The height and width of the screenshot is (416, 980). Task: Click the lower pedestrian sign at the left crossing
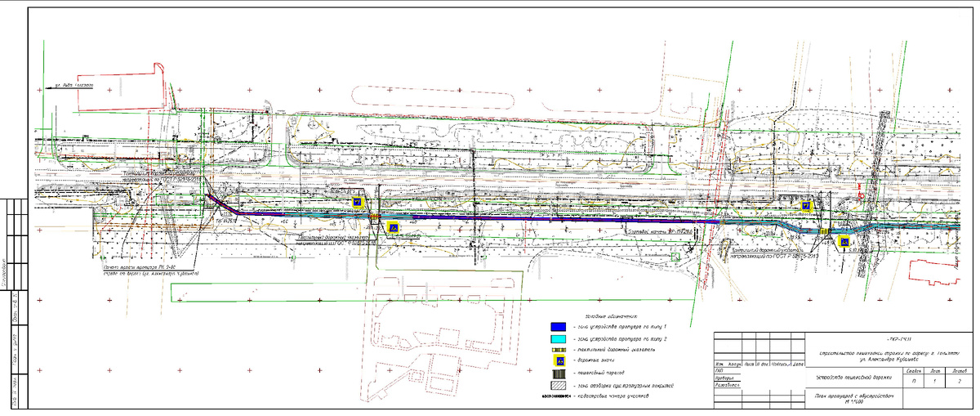(x=394, y=227)
